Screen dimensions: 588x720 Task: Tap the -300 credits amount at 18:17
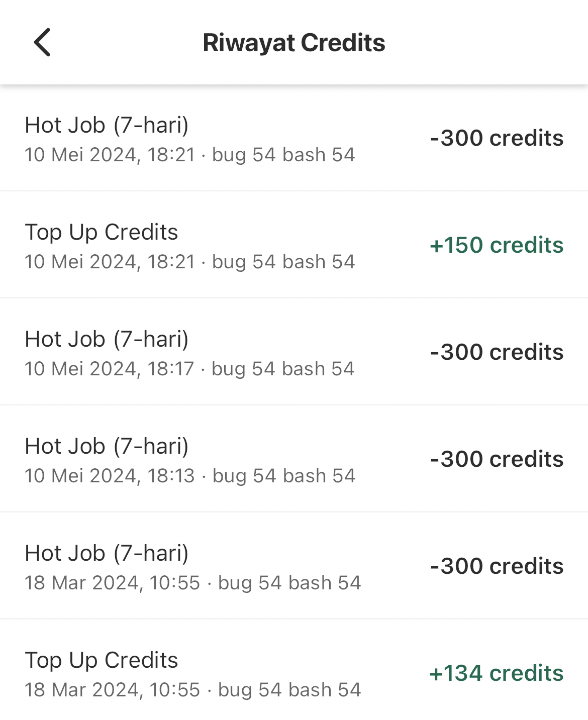[497, 352]
